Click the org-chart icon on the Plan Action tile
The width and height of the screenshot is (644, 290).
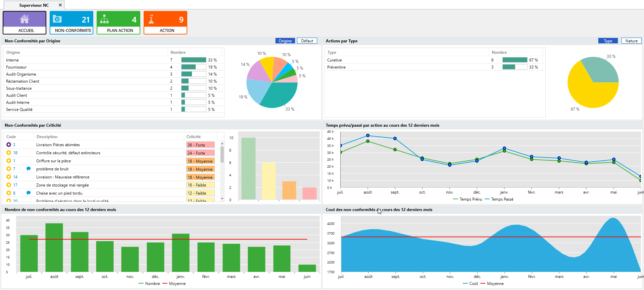(x=104, y=19)
